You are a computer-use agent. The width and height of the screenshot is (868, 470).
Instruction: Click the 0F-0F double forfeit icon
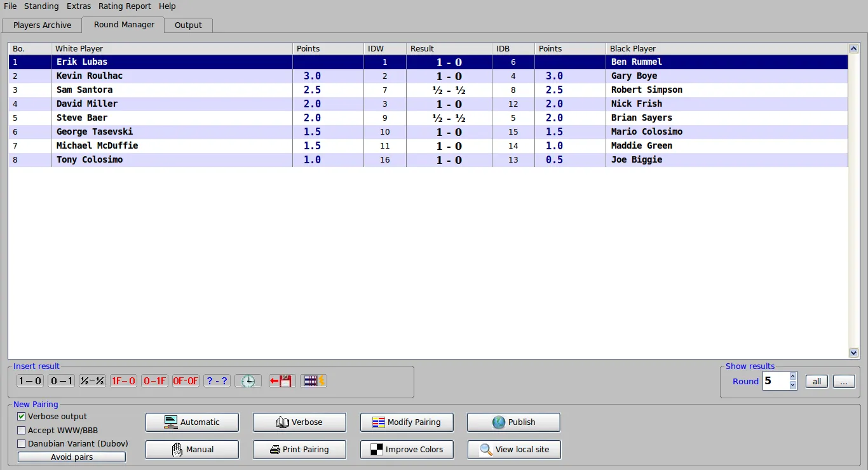click(x=186, y=381)
